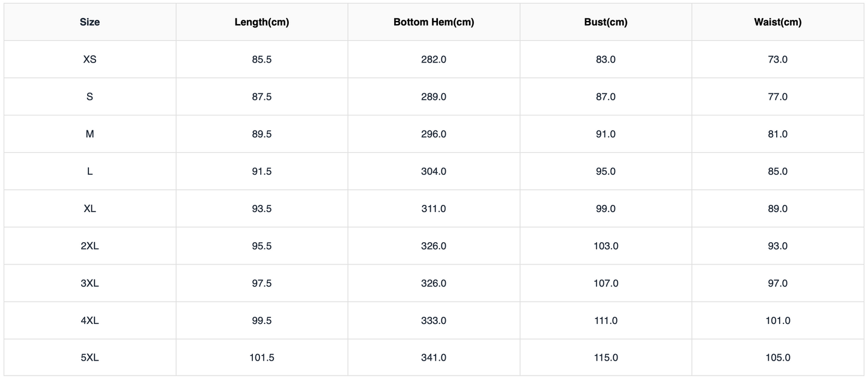Screen dimensions: 868x381
Task: Select the 282.0 bottom hem value
Action: pos(434,59)
